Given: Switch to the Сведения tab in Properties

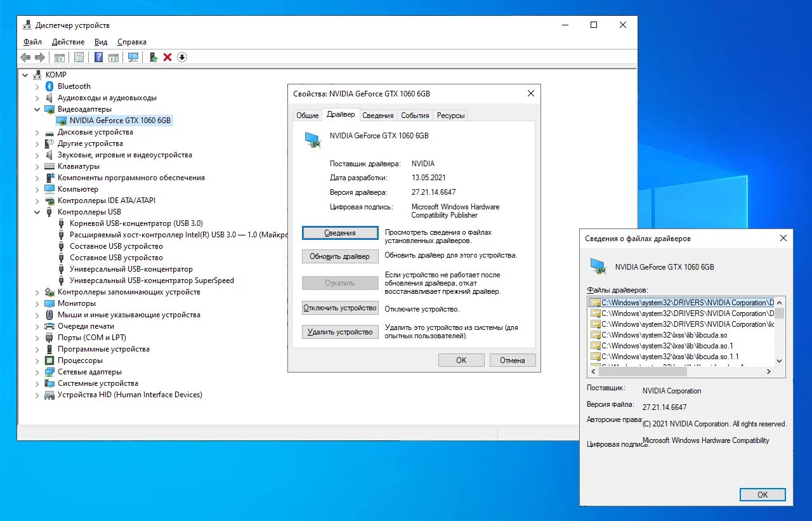Looking at the screenshot, I should [378, 115].
